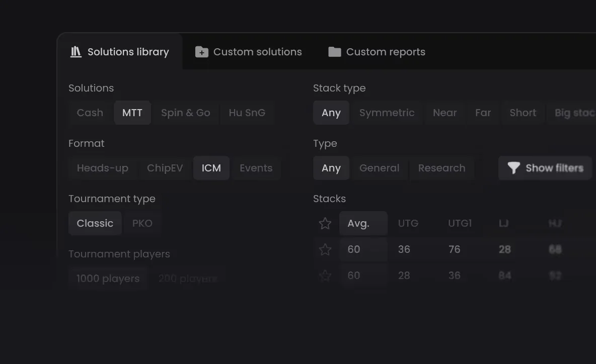Click the UTG1 column header
Image resolution: width=596 pixels, height=364 pixels.
click(x=460, y=223)
